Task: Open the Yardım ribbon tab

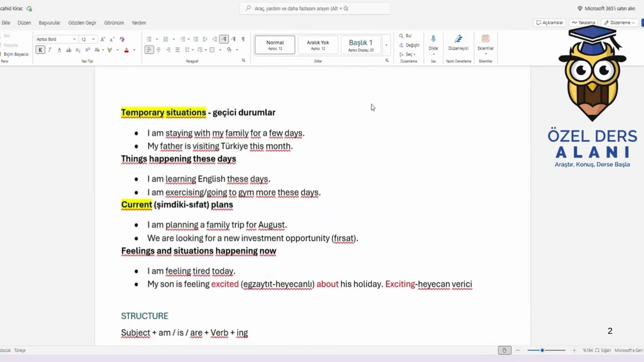Action: point(138,23)
